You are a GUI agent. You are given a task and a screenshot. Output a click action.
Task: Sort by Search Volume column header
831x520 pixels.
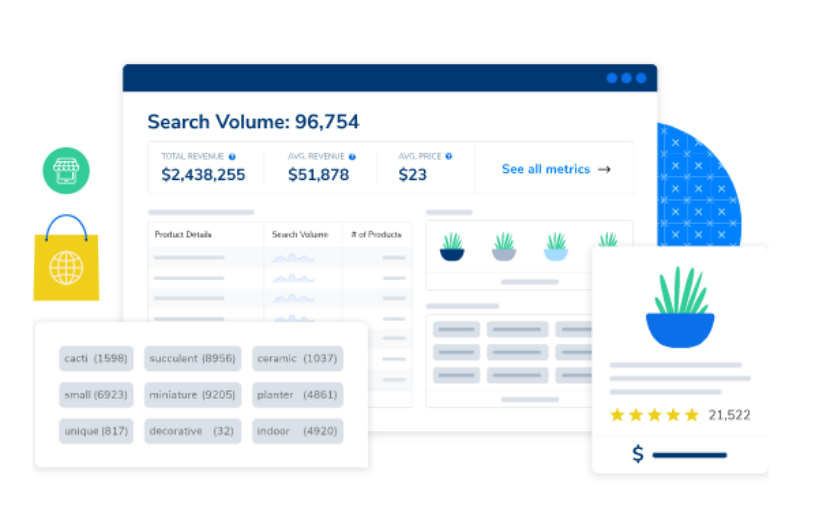[300, 234]
